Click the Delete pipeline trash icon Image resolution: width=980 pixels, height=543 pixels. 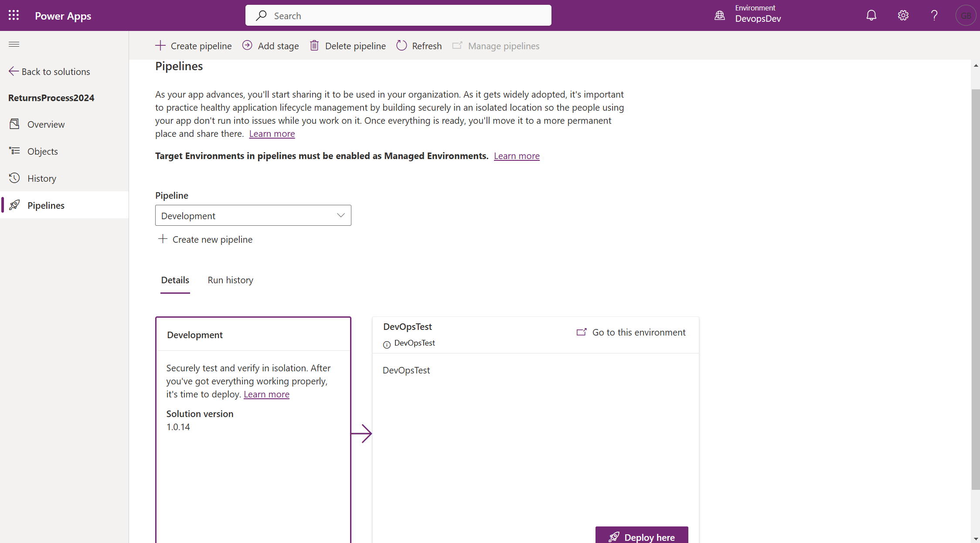point(314,45)
